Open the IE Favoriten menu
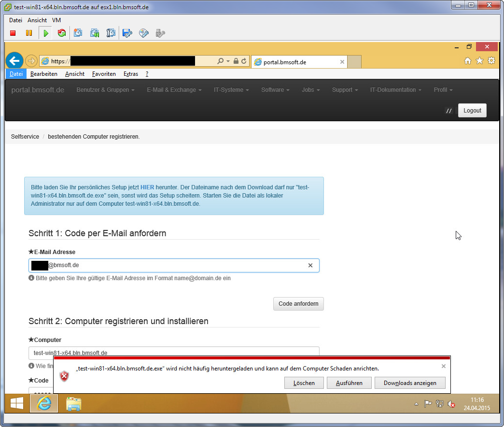Screen dimensions: 504x427 (x=104, y=74)
